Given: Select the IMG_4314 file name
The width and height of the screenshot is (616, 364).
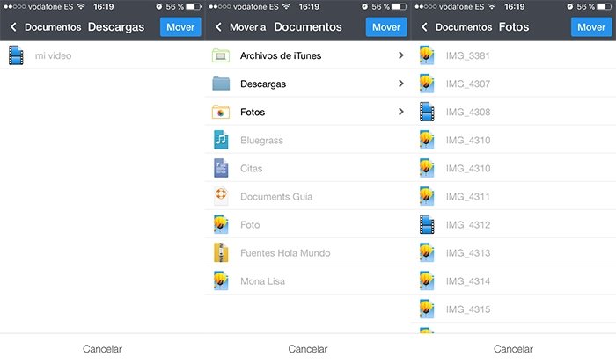Looking at the screenshot, I should (x=468, y=281).
